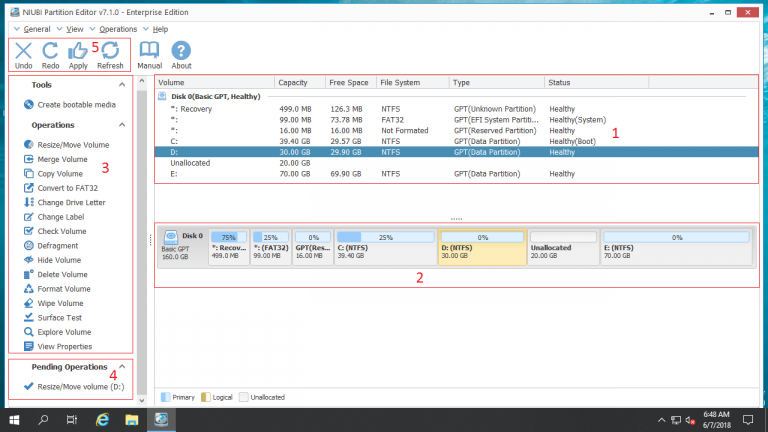
Task: Choose the Format Volume icon
Action: [29, 288]
